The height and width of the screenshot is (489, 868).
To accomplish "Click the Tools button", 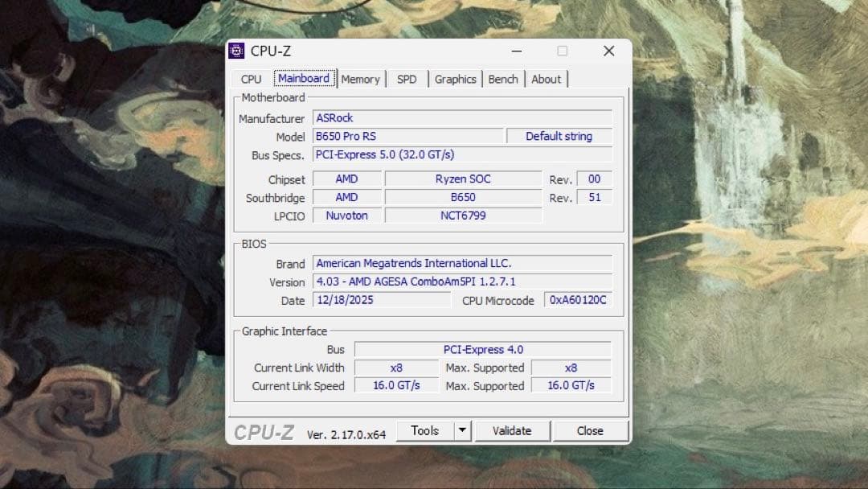I will click(425, 431).
